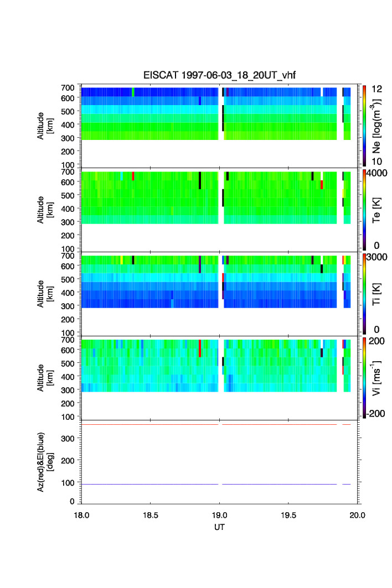Screen dimensions: 392x588
Task: Click the x-axis tick label 18.0
Action: point(81,515)
